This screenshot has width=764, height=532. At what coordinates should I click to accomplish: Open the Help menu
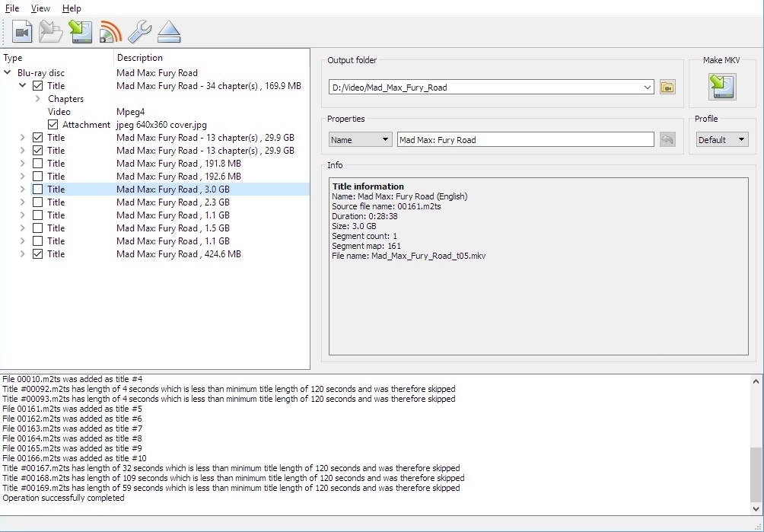tap(72, 8)
